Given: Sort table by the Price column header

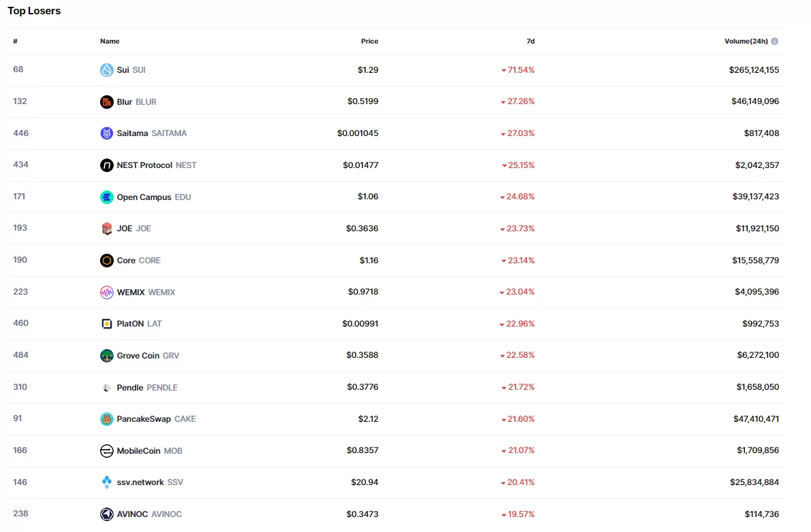Looking at the screenshot, I should click(x=369, y=41).
